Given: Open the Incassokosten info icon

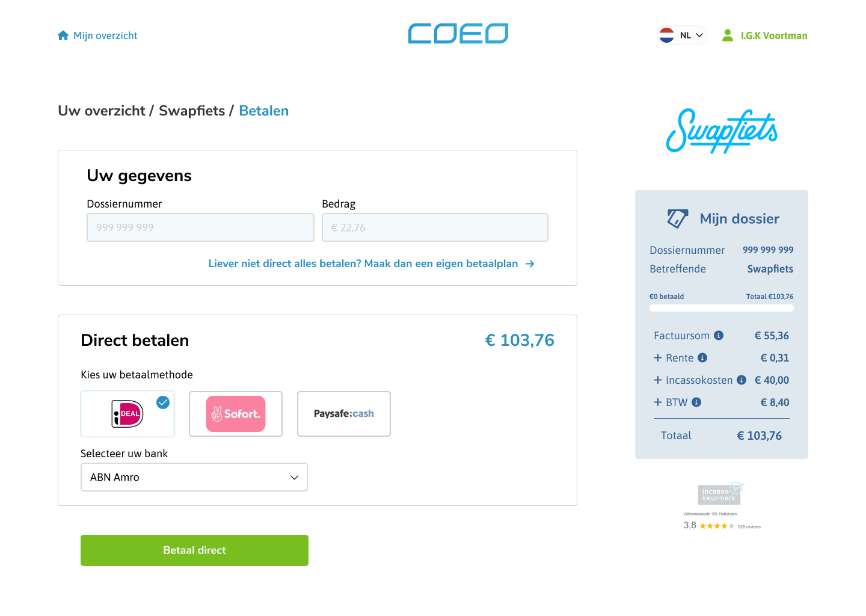Looking at the screenshot, I should [x=741, y=380].
